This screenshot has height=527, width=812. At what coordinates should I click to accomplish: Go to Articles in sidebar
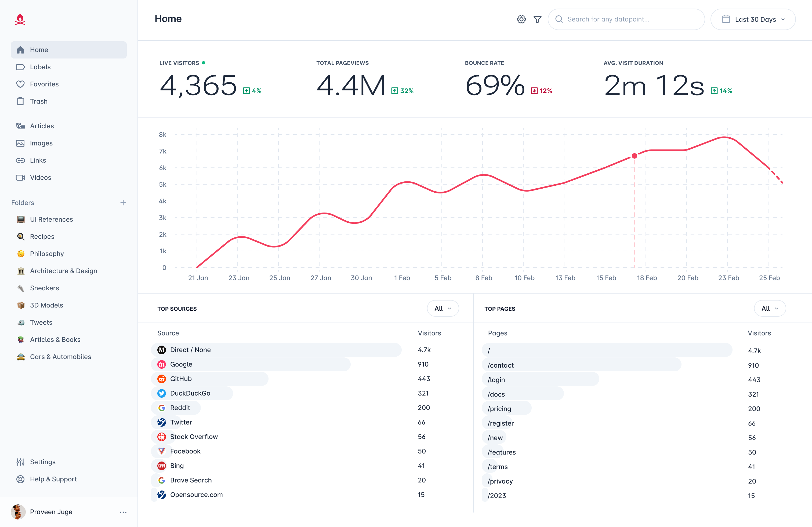42,126
